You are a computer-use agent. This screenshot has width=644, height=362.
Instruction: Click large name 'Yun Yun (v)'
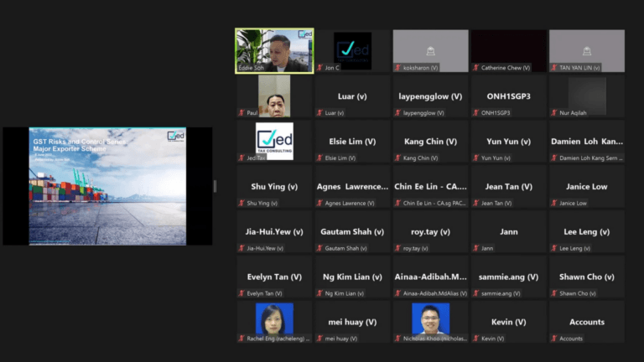tap(508, 142)
